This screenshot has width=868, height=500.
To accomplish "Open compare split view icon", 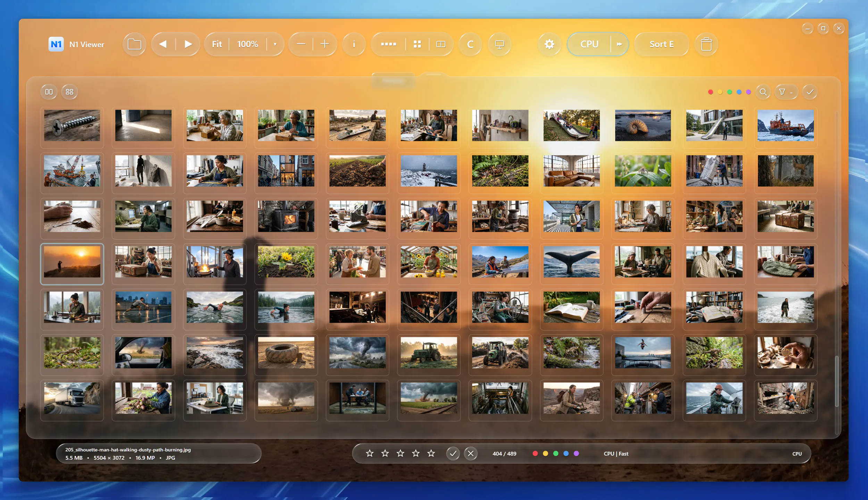I will (441, 44).
